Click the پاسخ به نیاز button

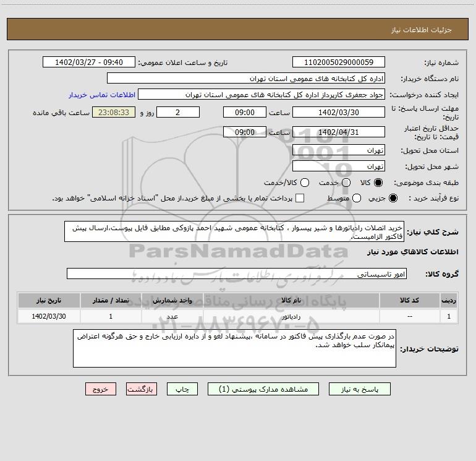(359, 389)
